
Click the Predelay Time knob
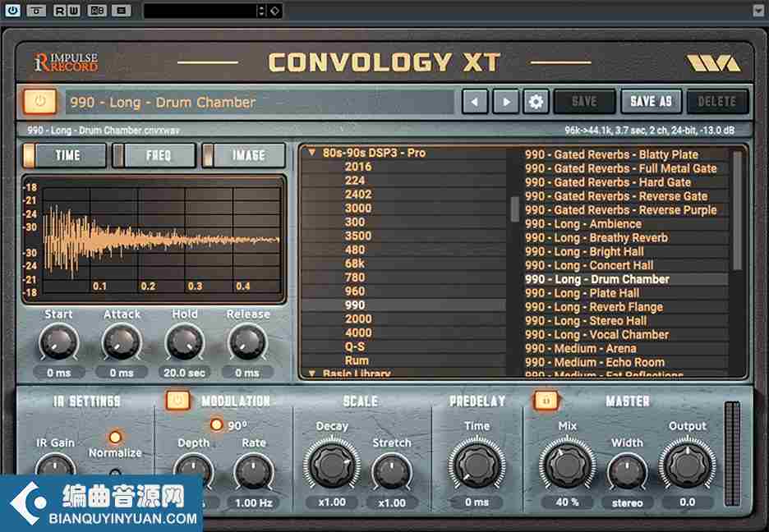point(477,465)
